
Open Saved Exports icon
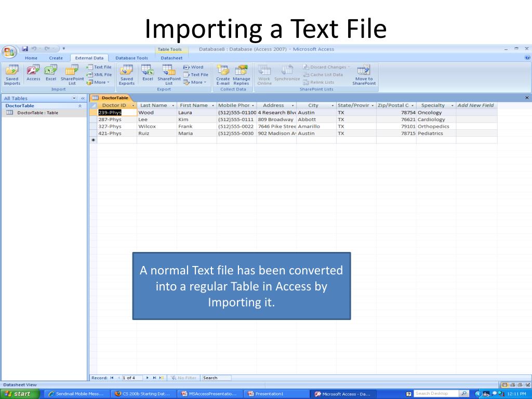pos(127,75)
